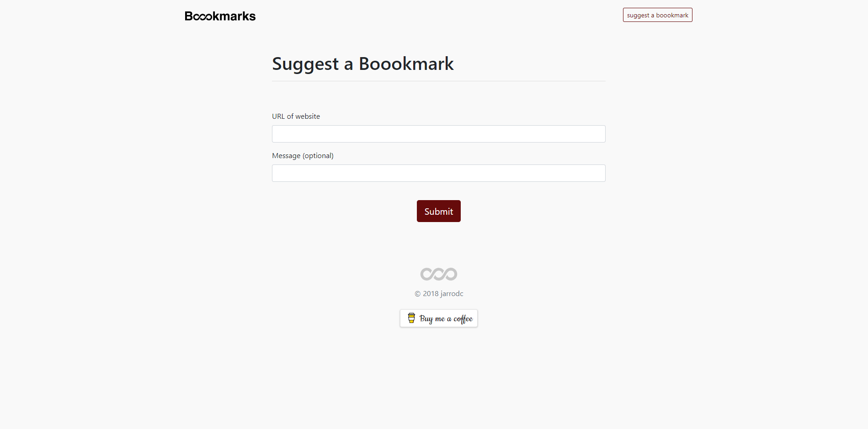
Task: Submit the suggestion form
Action: [438, 211]
